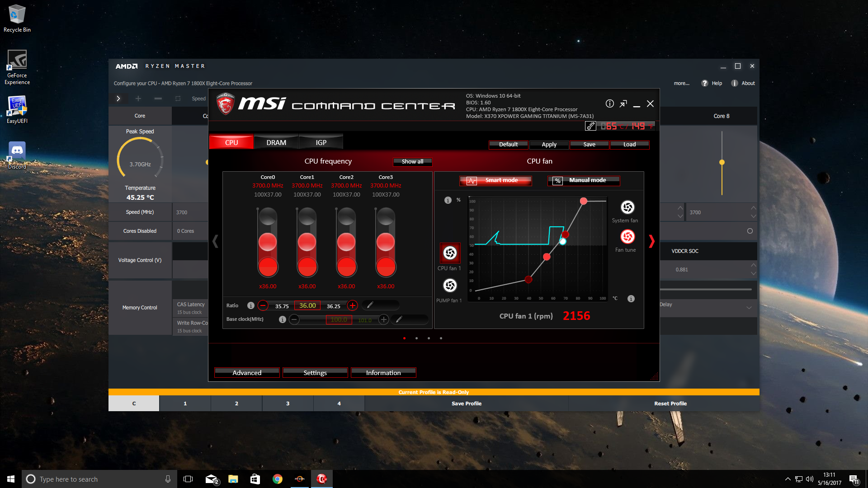Screen dimensions: 868x488
Task: Show hidden system tray icons
Action: [788, 479]
